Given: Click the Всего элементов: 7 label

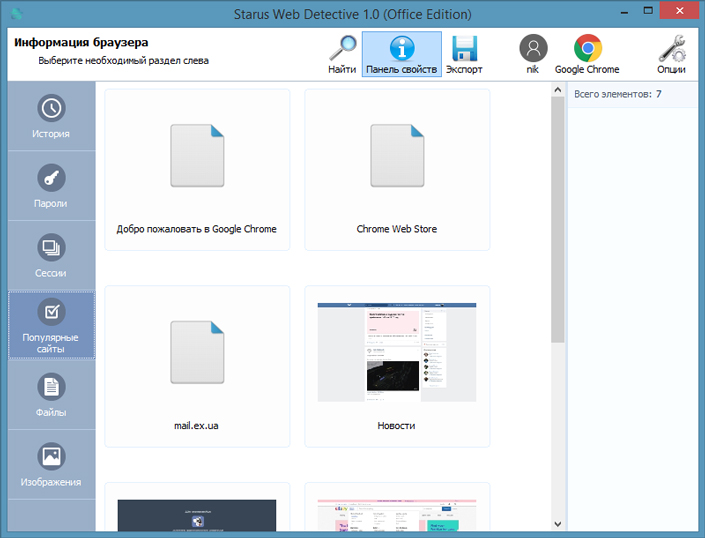Looking at the screenshot, I should (618, 94).
